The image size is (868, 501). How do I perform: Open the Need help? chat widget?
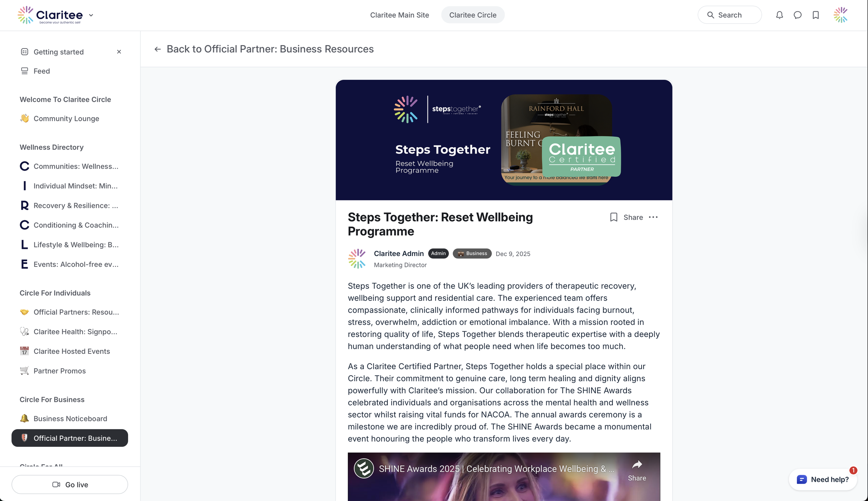pos(823,479)
